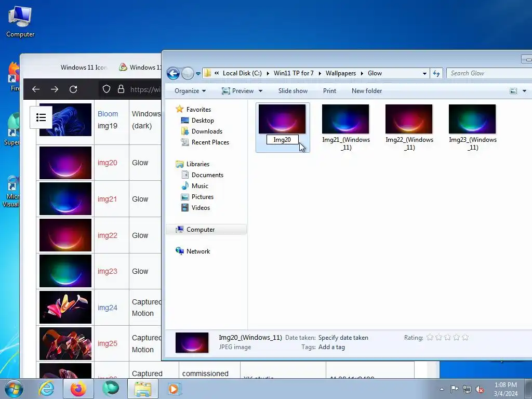532x399 pixels.
Task: Click Firefox browser forward arrow
Action: coord(54,89)
